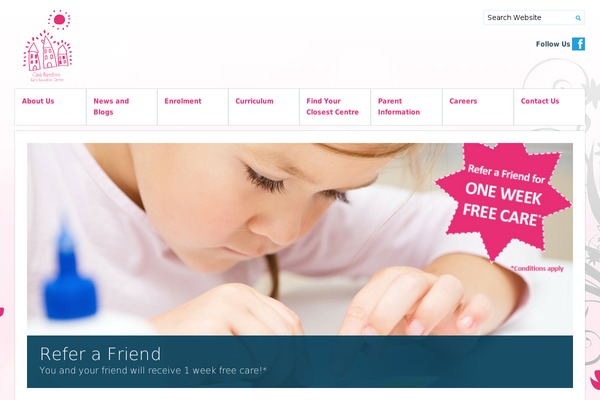Open the Careers page
The width and height of the screenshot is (600, 400).
click(x=463, y=101)
